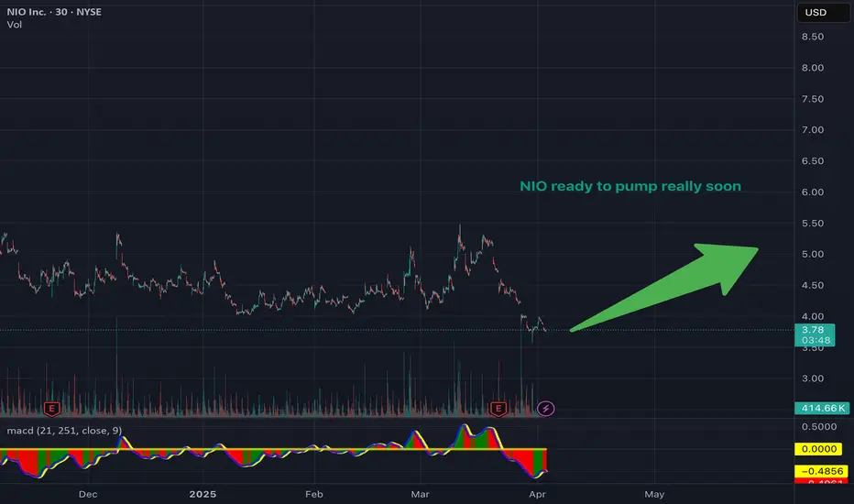Click the 3.00 price scale label
This screenshot has height=504, width=854.
click(x=813, y=378)
